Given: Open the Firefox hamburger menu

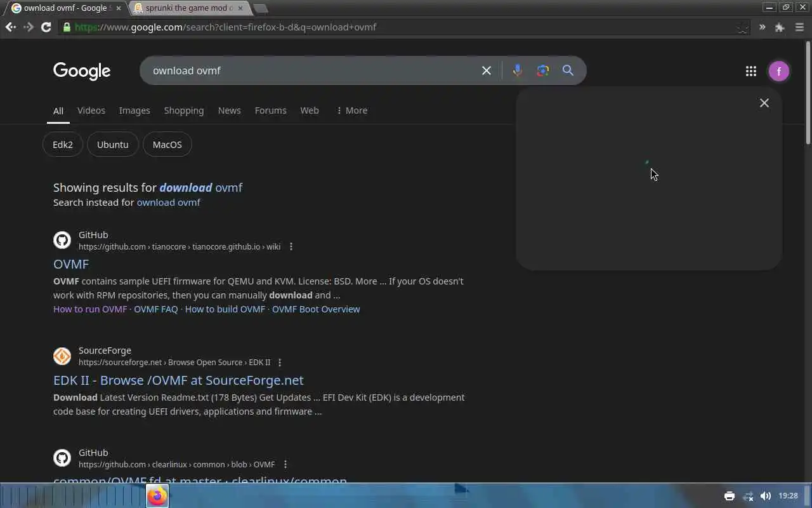Looking at the screenshot, I should pos(799,27).
